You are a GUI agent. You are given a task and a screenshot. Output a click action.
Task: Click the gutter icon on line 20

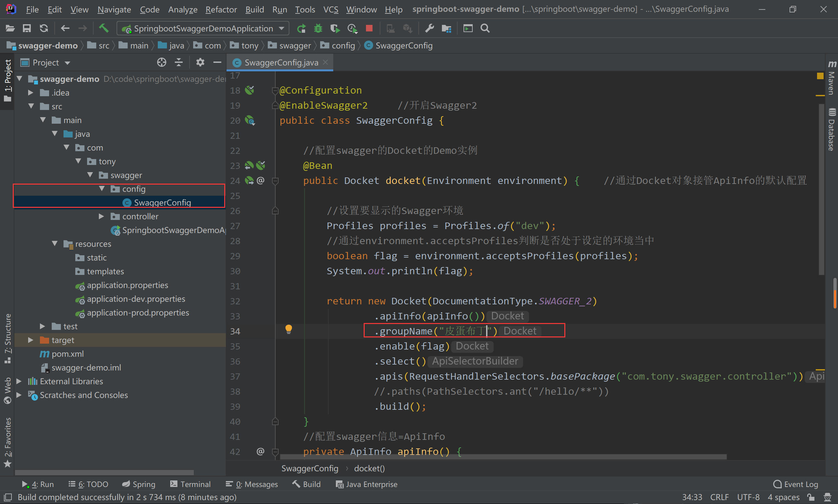250,120
